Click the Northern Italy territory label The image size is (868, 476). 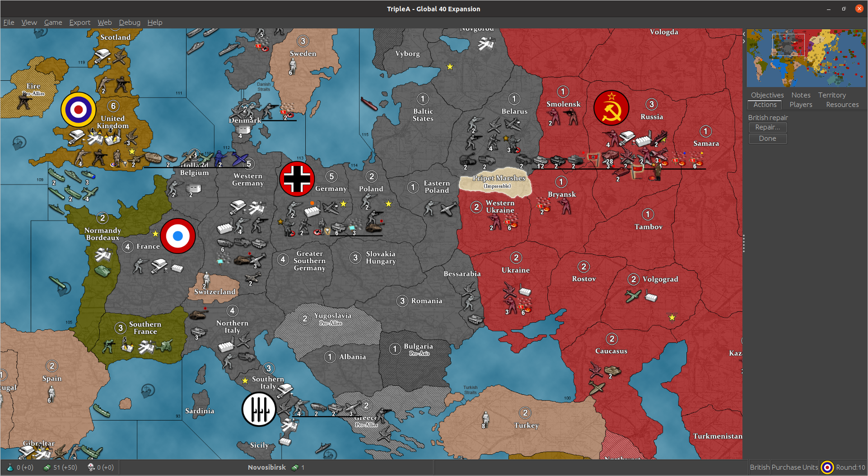click(232, 327)
